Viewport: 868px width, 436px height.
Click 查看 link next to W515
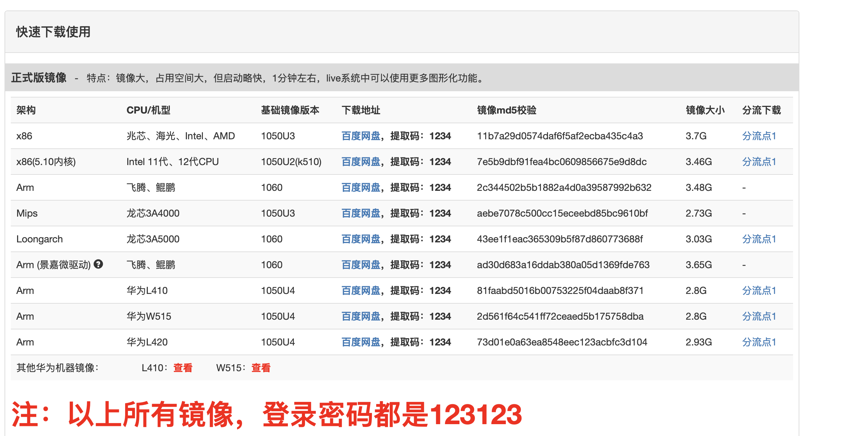click(261, 368)
